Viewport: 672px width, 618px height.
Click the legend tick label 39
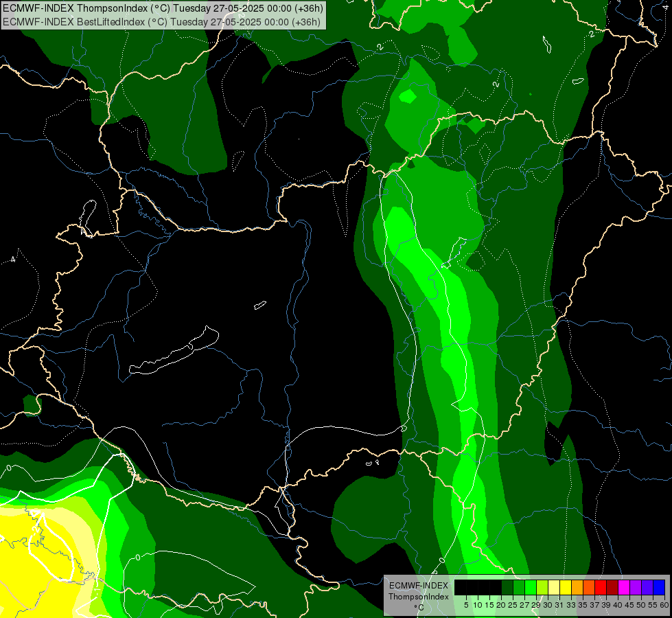[606, 605]
